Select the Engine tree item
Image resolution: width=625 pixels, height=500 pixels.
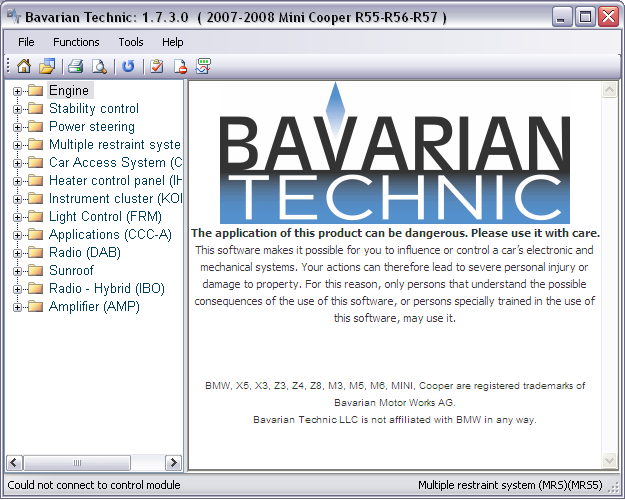coord(69,91)
